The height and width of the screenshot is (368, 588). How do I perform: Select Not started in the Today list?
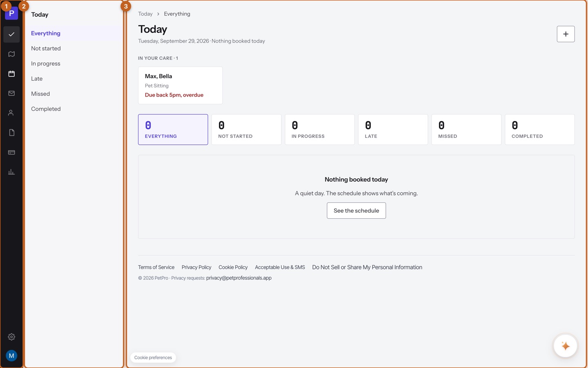click(x=73, y=48)
